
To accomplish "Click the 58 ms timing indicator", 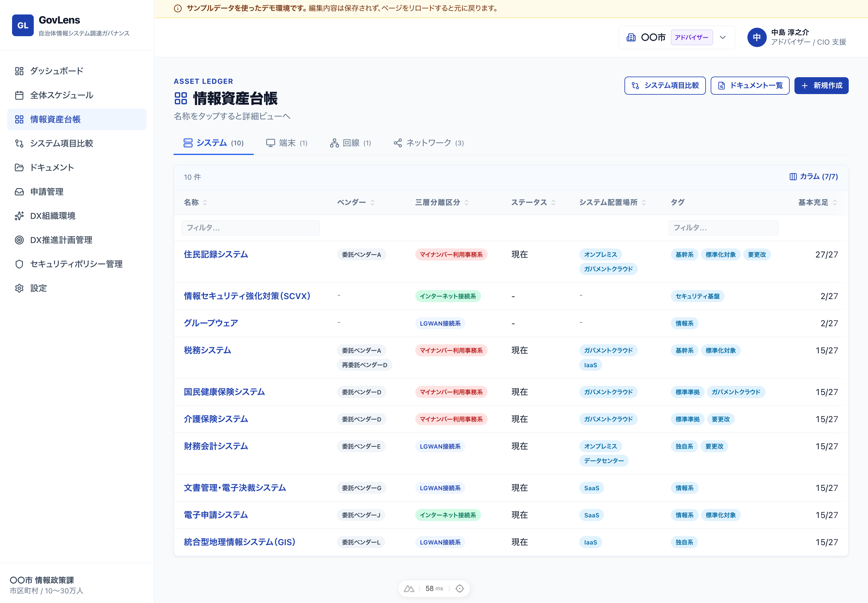I will point(434,589).
